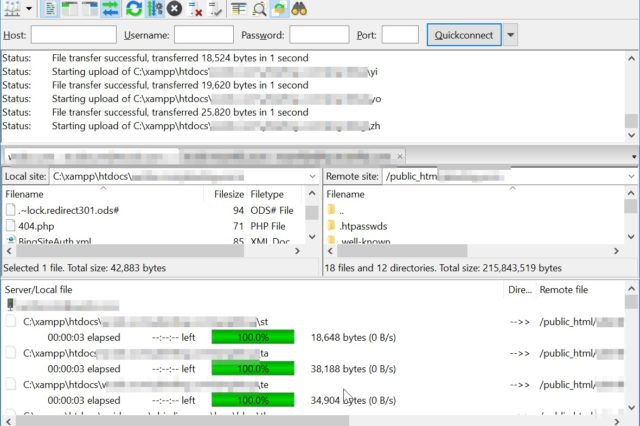Open the Site Manager
This screenshot has width=640, height=426.
(x=12, y=8)
